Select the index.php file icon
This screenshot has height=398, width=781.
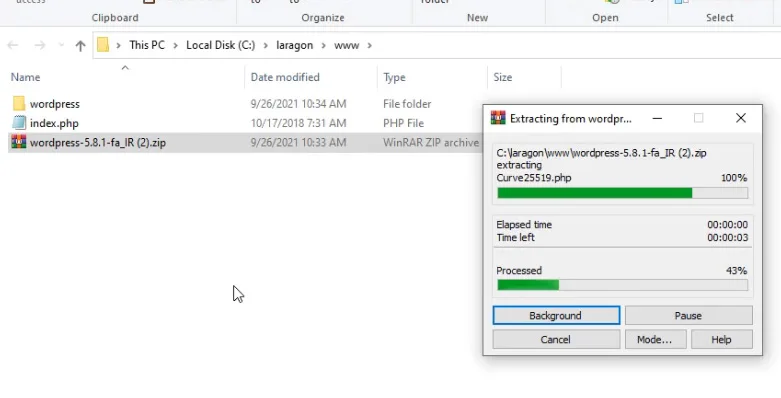tap(19, 123)
